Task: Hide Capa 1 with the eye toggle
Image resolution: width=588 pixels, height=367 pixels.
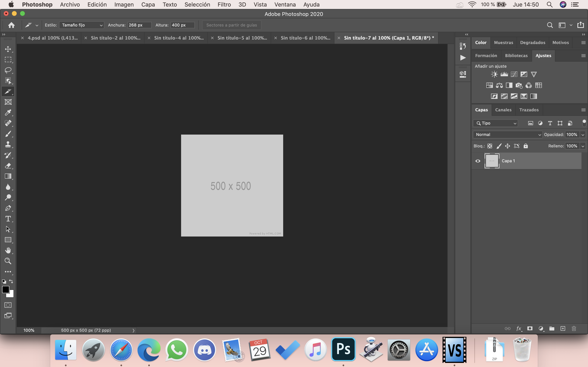Action: [478, 161]
